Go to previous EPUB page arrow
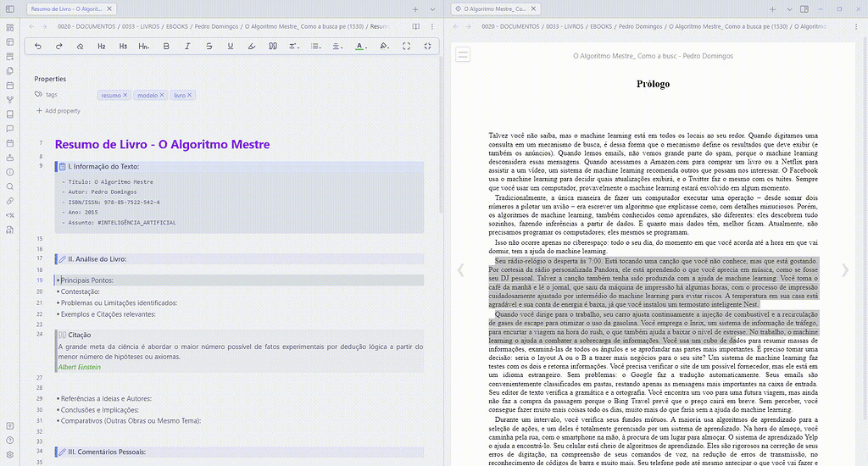This screenshot has height=466, width=868. [x=460, y=270]
